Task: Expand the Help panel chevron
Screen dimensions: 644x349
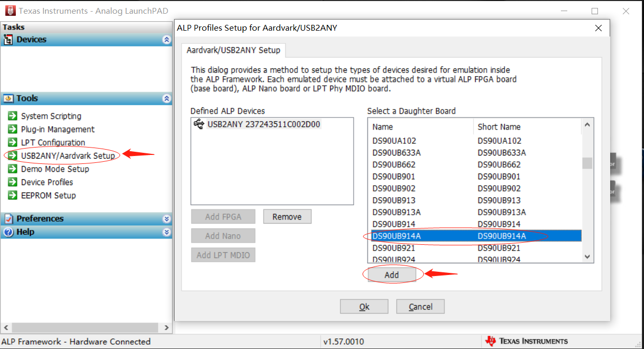Action: (x=167, y=232)
